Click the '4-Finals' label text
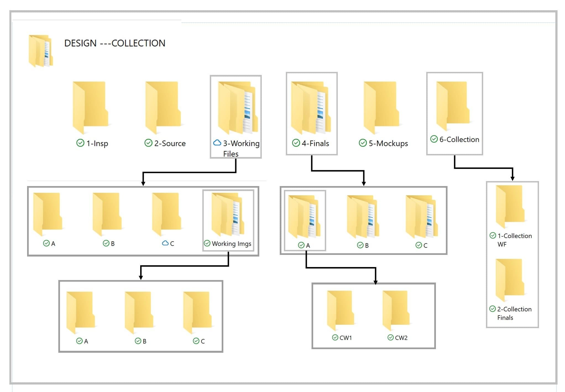 click(x=315, y=143)
